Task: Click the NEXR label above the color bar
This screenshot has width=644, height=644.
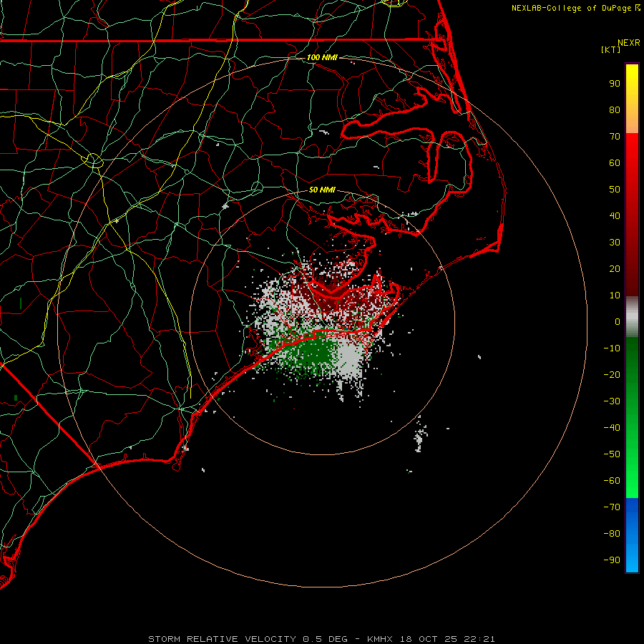Action: click(629, 43)
